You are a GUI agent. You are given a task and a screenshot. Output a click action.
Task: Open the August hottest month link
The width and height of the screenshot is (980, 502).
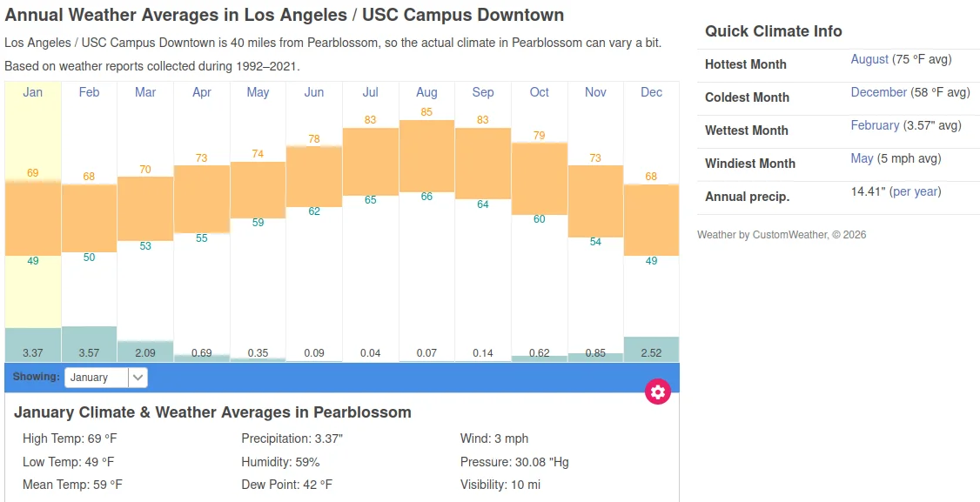tap(869, 59)
